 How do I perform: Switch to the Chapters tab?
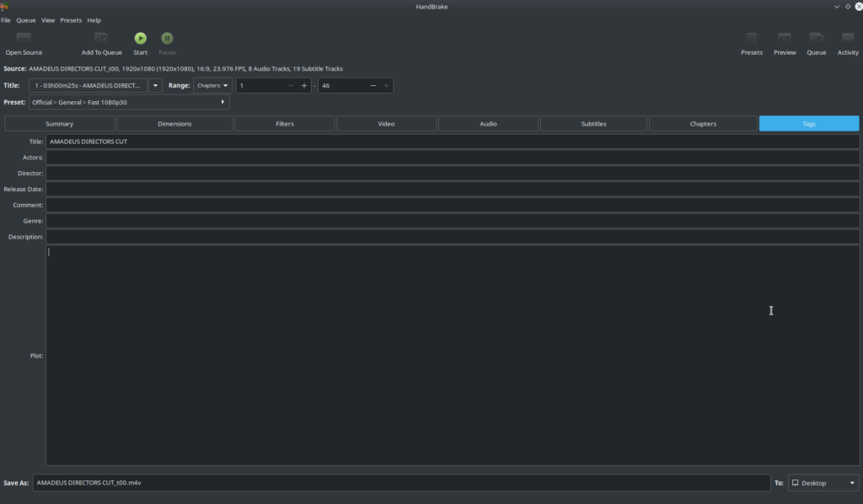(703, 124)
